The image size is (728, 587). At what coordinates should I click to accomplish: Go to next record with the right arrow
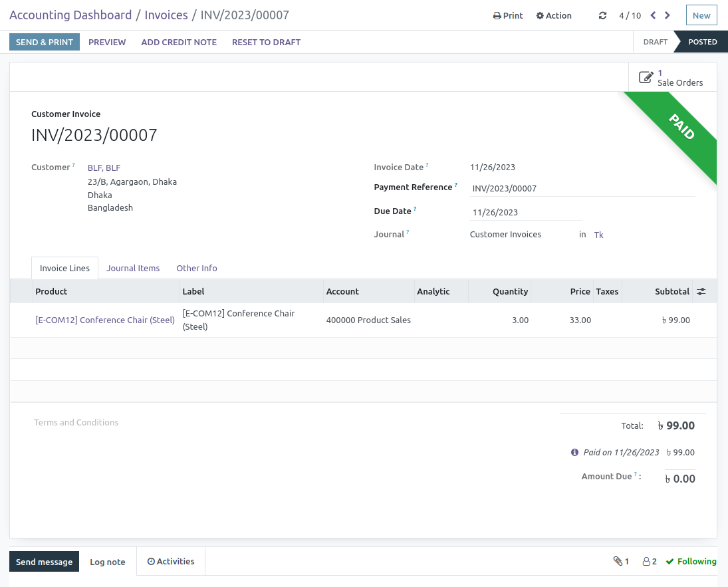667,15
